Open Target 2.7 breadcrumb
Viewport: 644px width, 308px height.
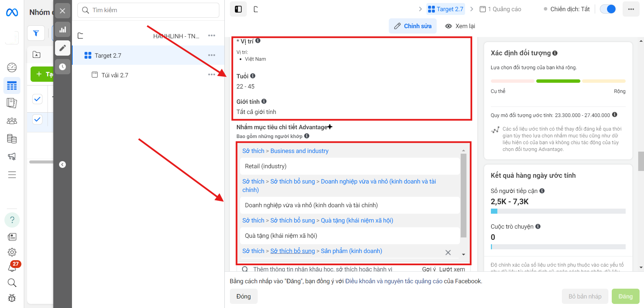446,9
